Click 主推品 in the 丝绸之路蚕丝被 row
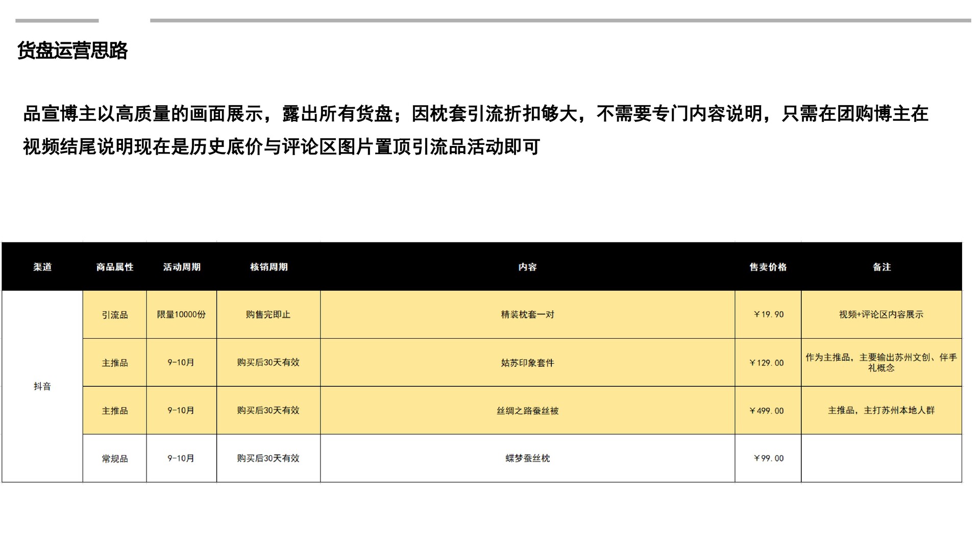Viewport: 980px width, 551px height. (115, 411)
